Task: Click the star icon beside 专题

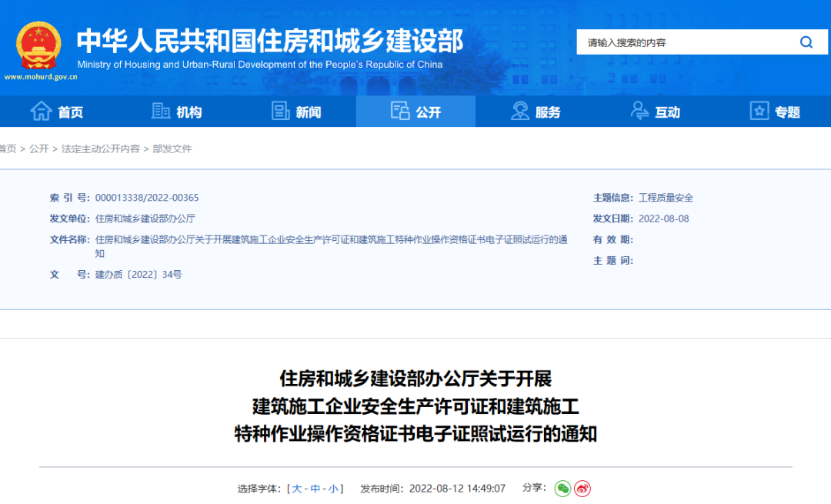Action: 758,111
